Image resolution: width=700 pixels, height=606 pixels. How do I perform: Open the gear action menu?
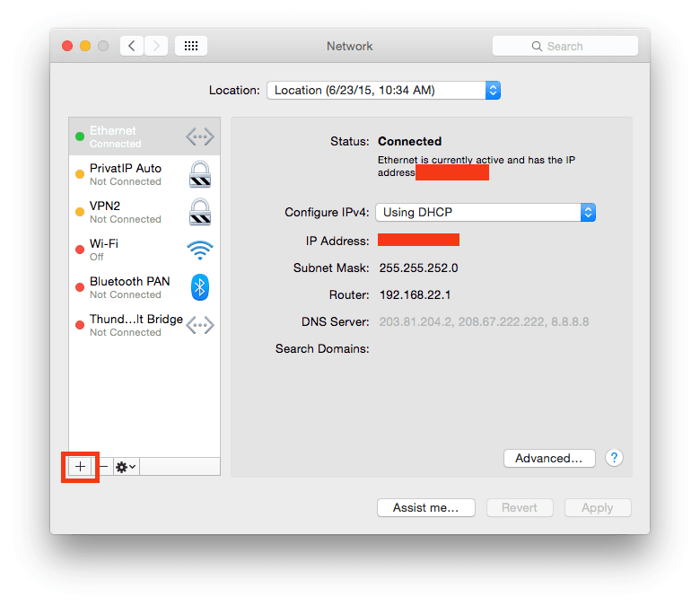coord(126,467)
